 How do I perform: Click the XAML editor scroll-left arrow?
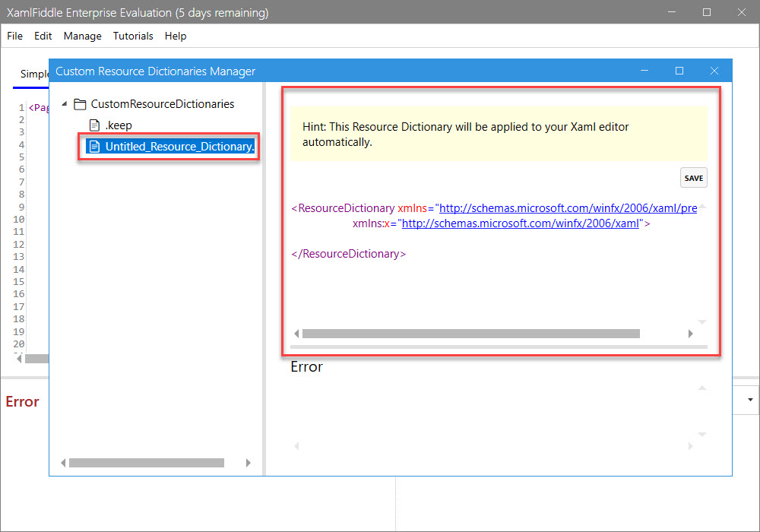pos(296,334)
